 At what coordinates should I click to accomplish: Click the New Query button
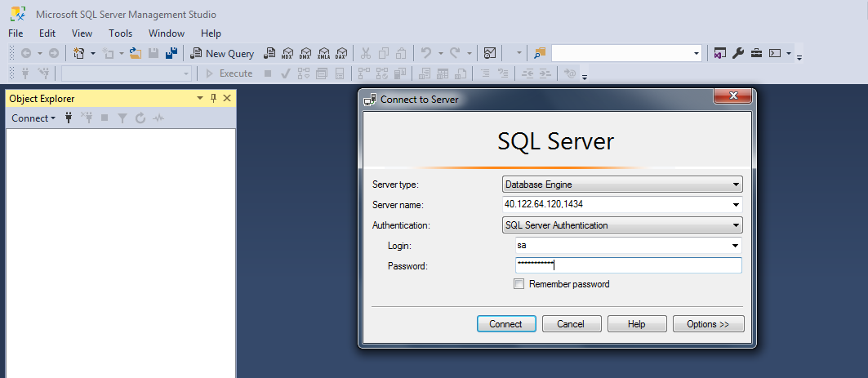pos(222,53)
